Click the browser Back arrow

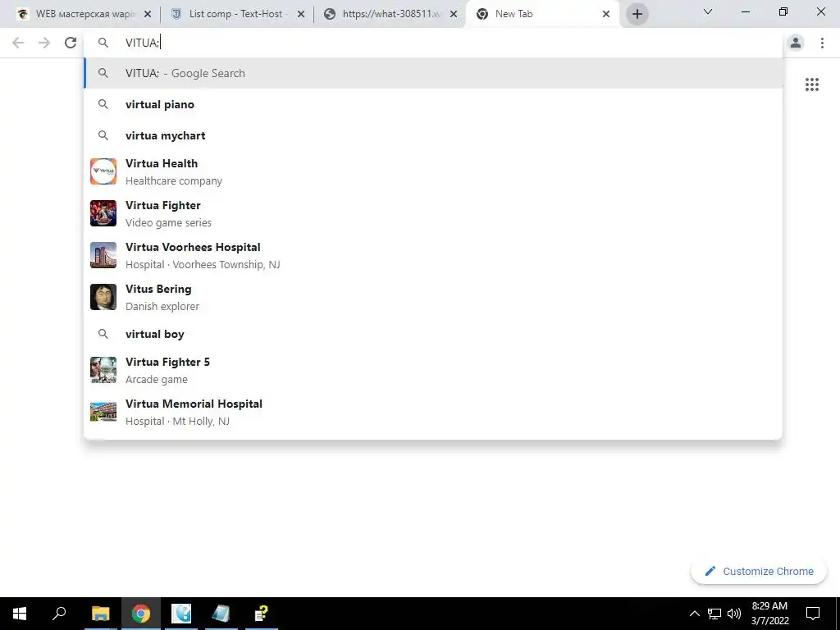click(x=18, y=43)
